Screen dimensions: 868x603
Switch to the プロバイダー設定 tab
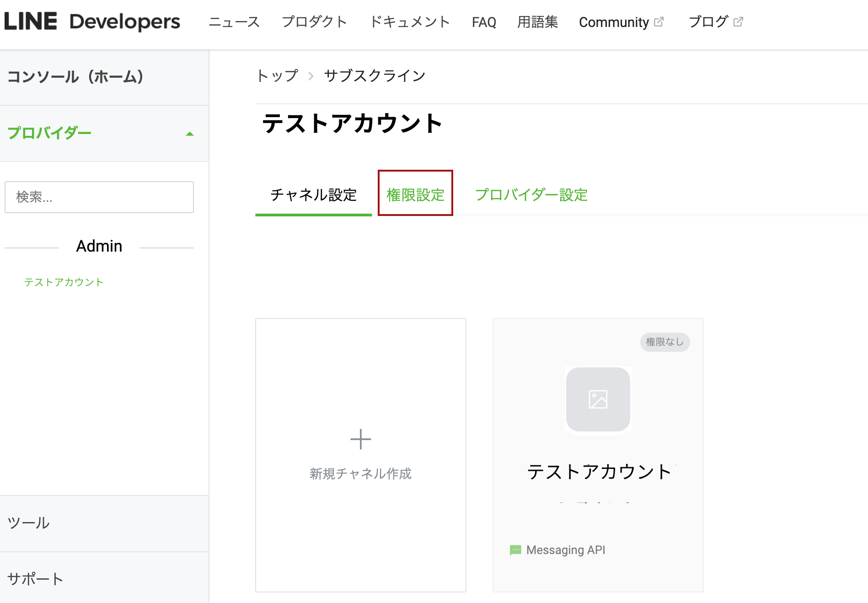[x=531, y=194]
